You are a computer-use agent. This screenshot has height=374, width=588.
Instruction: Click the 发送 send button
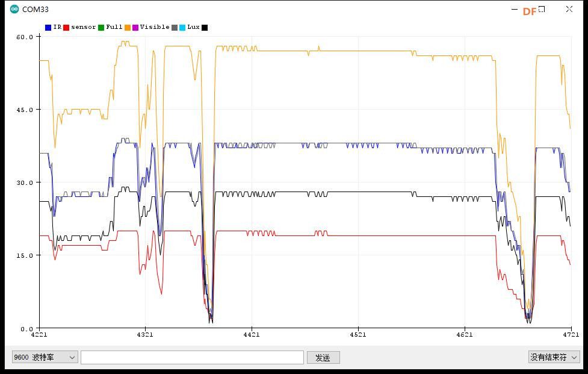tap(323, 358)
